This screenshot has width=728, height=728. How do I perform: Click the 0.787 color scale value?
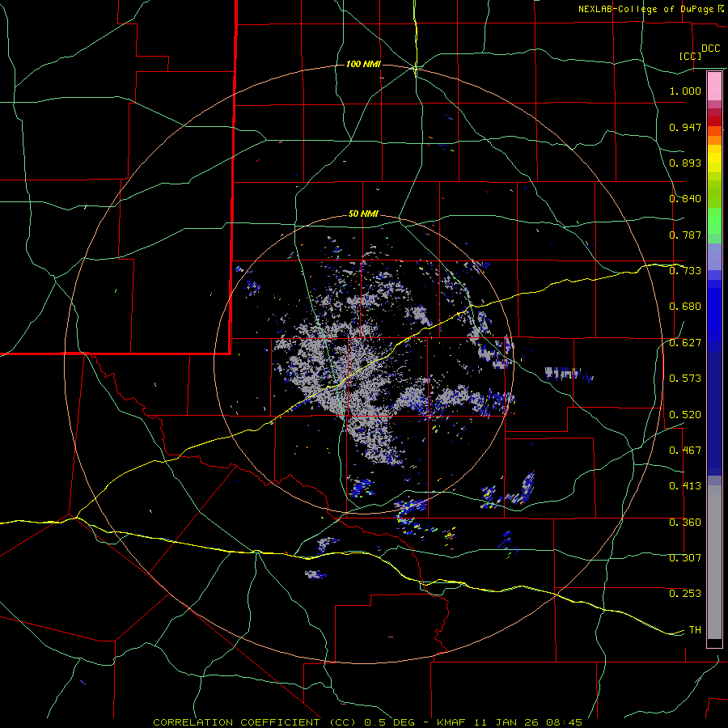[685, 235]
